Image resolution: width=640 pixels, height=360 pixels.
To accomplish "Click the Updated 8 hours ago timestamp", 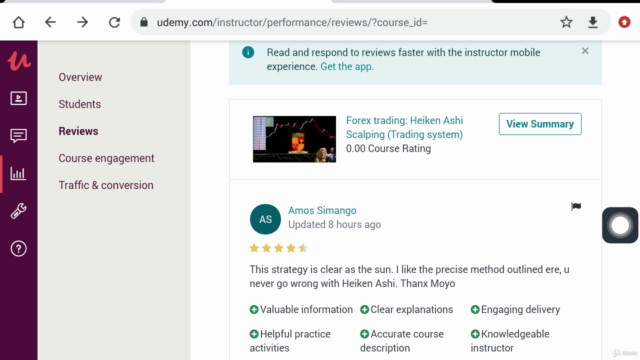I will click(x=335, y=224).
